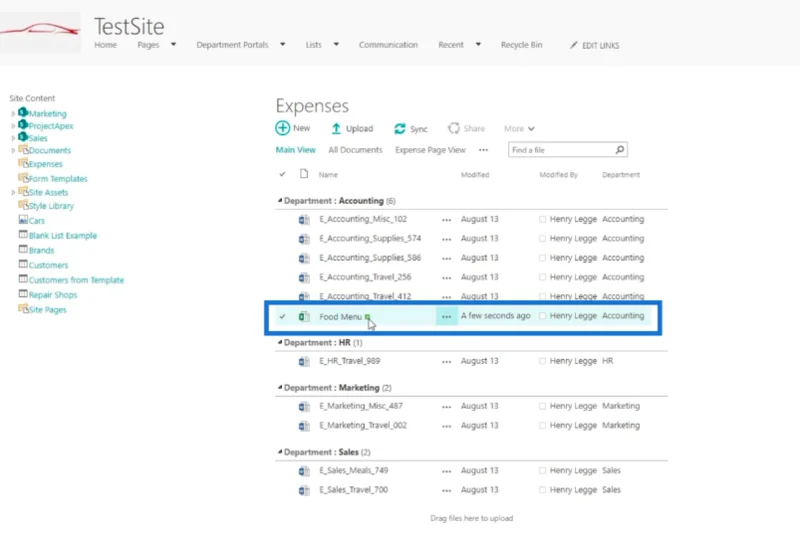800x542 pixels.
Task: Click the TestSite car logo
Action: tap(40, 32)
